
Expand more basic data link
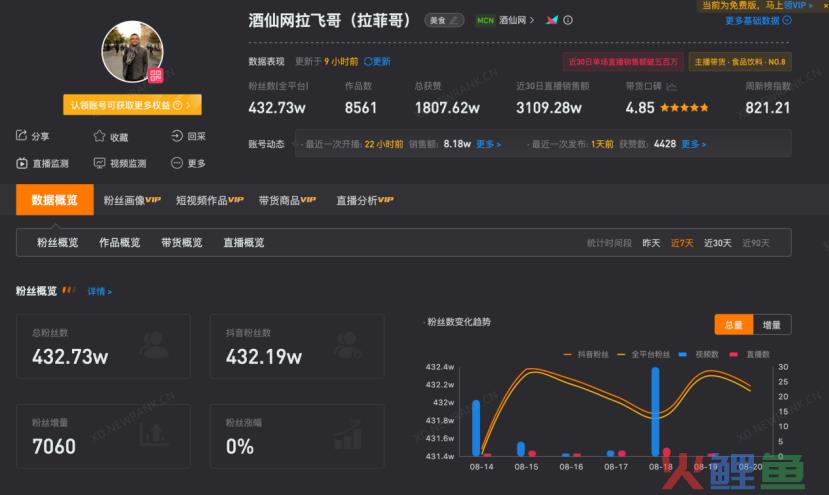click(758, 21)
